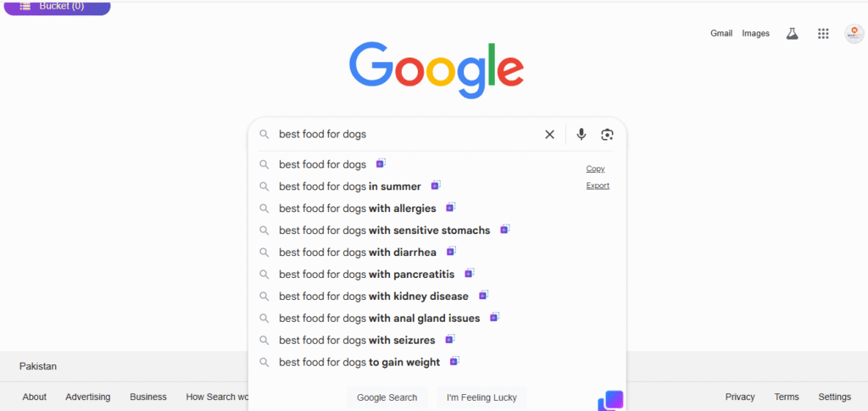
Task: Open the Bucket (0) panel
Action: [56, 7]
